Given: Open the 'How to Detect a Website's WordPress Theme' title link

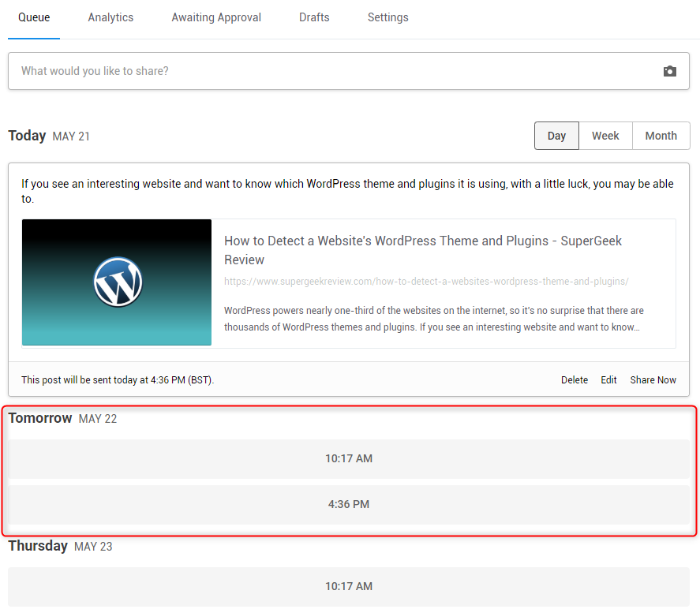Looking at the screenshot, I should click(x=423, y=250).
